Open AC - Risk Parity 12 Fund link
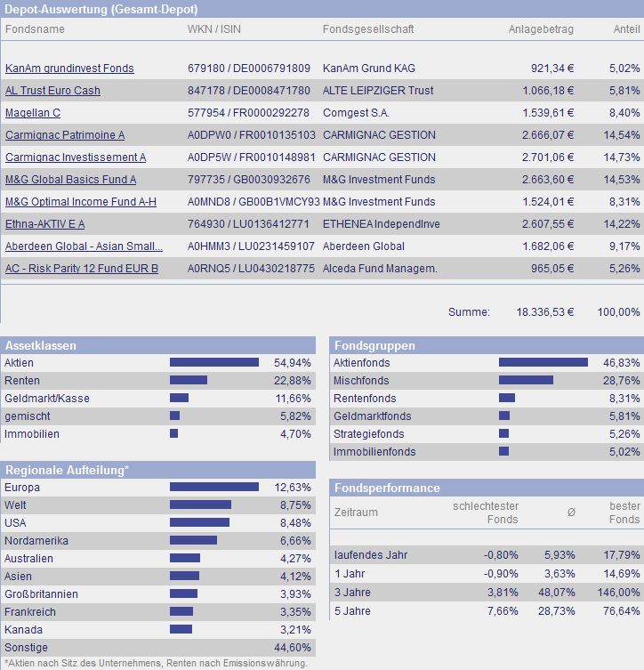The width and height of the screenshot is (644, 670). [82, 269]
